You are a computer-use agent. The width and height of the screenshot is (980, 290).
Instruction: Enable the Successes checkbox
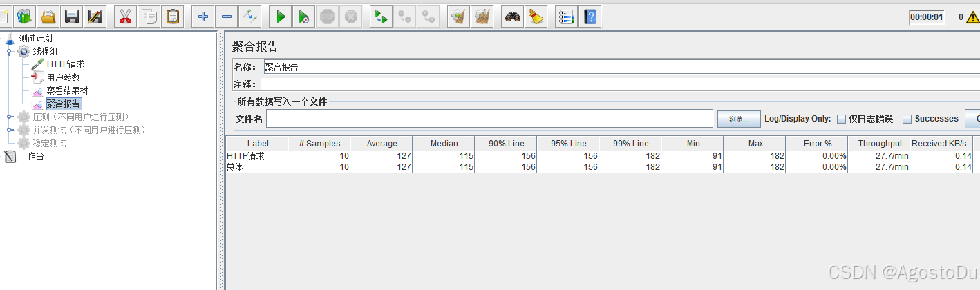907,119
